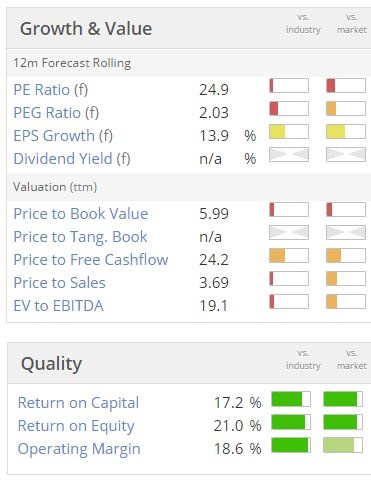Select the Price to Sales link
Screen dimensions: 371x483
point(59,283)
